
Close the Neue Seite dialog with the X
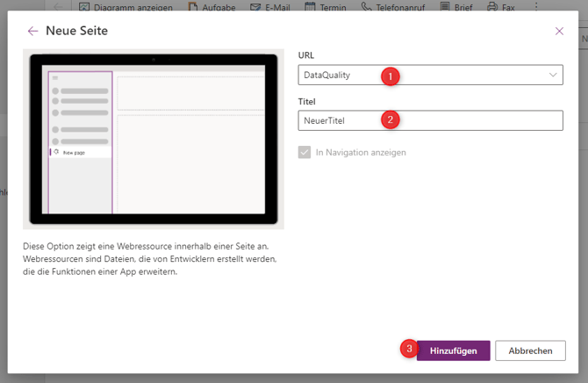(x=559, y=31)
